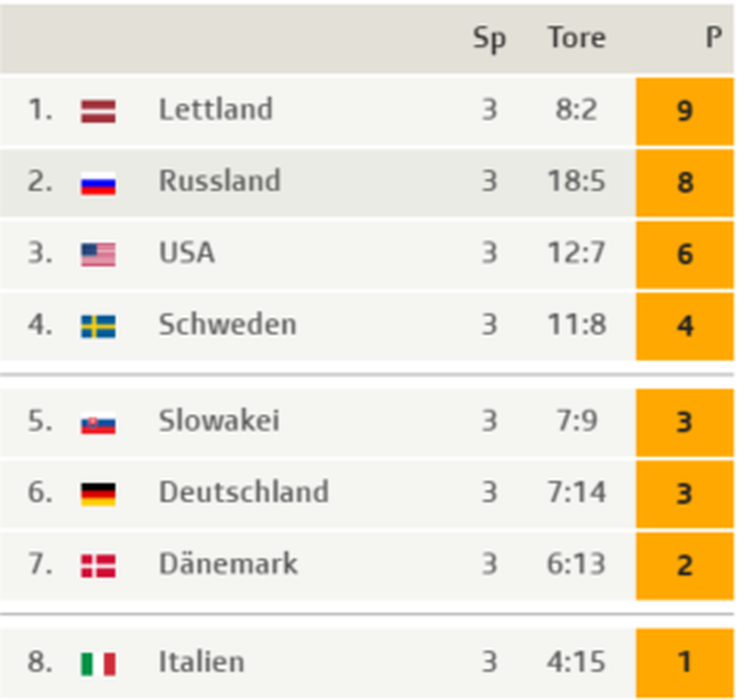Image resolution: width=745 pixels, height=700 pixels.
Task: Click the Latvia flag icon
Action: click(x=98, y=111)
